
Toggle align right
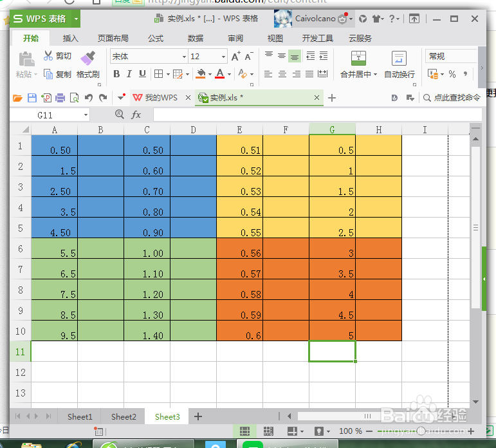[297, 74]
